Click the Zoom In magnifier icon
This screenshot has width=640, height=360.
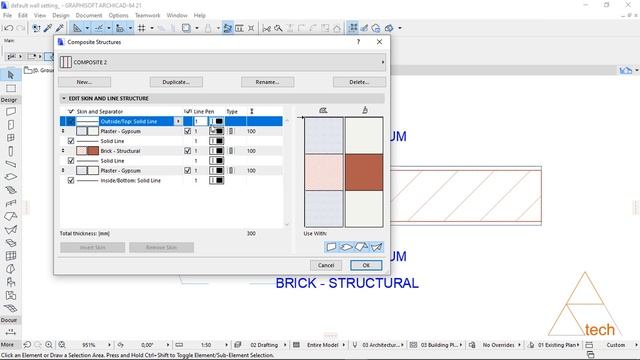point(49,345)
